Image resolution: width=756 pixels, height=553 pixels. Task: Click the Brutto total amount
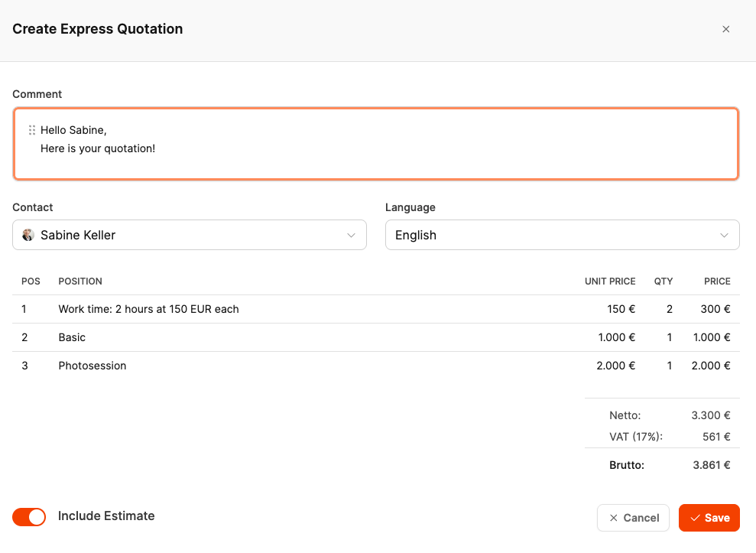[711, 464]
